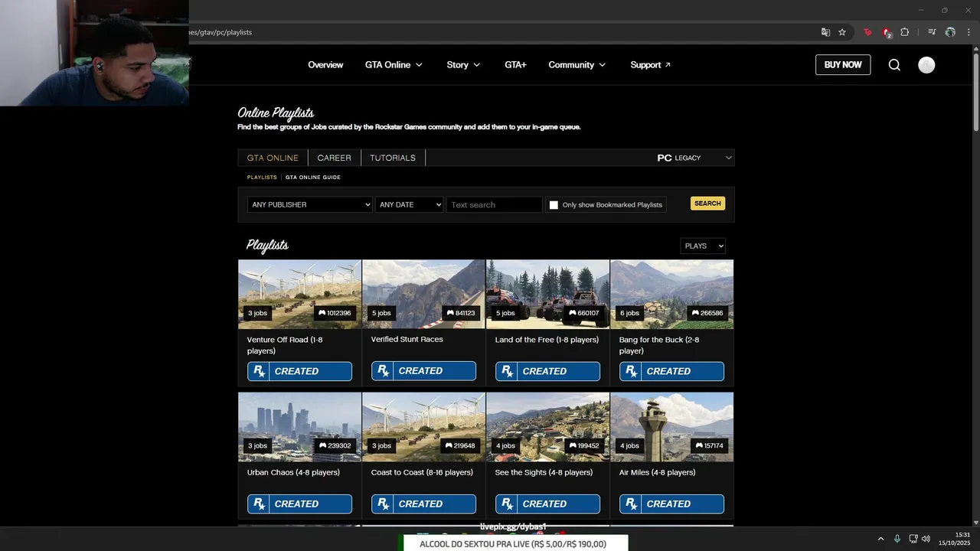Open Land of the Free thumbnail

pos(547,294)
